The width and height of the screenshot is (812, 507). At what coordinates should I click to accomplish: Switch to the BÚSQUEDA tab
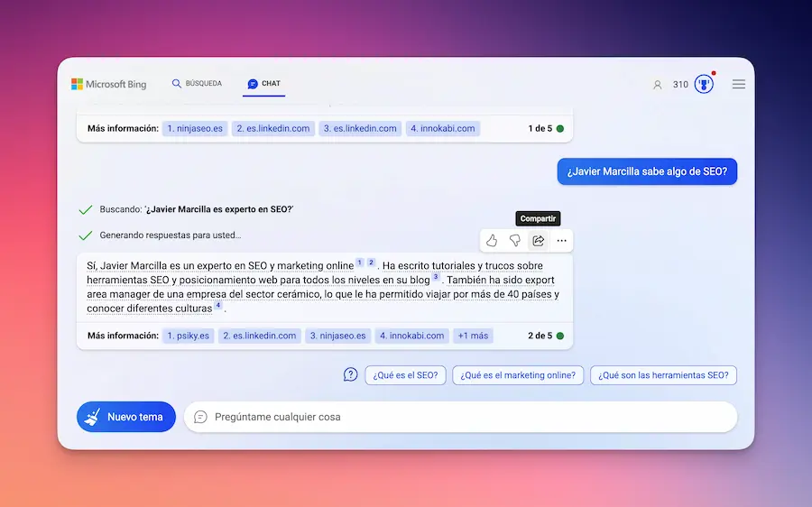coord(197,83)
